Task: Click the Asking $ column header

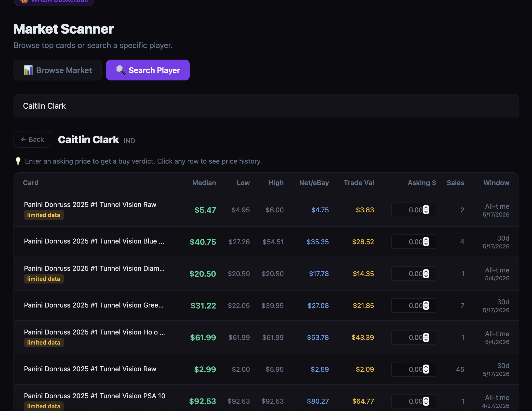Action: [x=422, y=183]
